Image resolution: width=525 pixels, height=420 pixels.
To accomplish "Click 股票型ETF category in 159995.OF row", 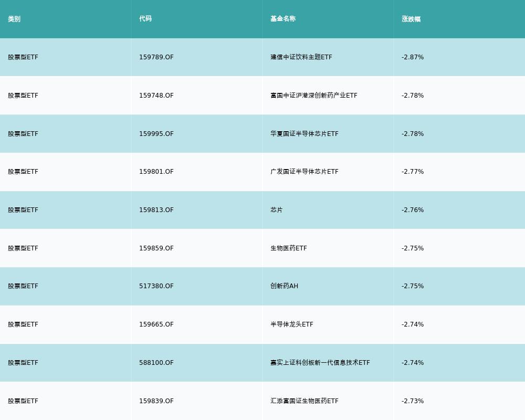I will tap(23, 134).
